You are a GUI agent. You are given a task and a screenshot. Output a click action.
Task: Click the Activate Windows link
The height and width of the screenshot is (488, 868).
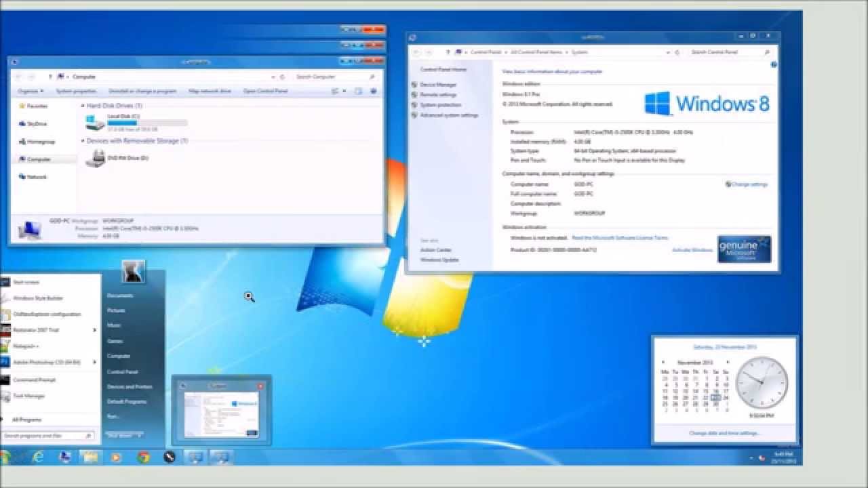(x=692, y=250)
